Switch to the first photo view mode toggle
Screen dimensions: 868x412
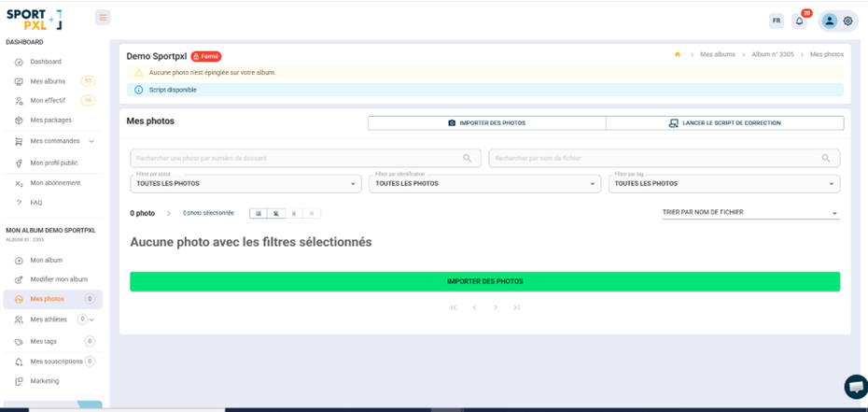click(259, 214)
